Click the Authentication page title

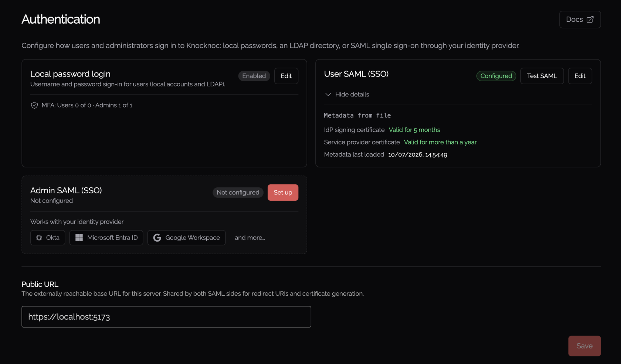pyautogui.click(x=61, y=19)
